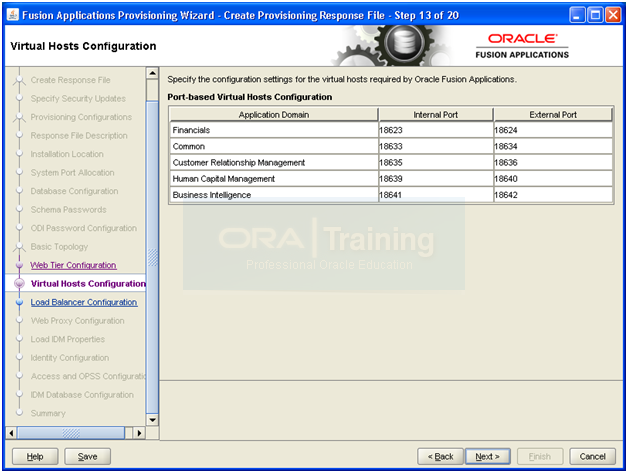Click Create Response File step
The height and width of the screenshot is (473, 628).
click(70, 80)
